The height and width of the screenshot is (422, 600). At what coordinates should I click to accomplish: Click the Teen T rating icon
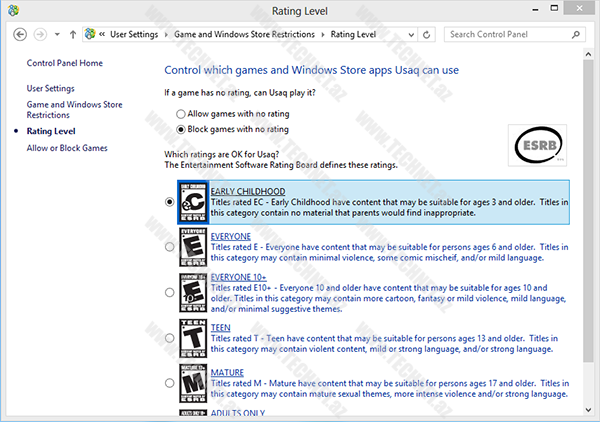pos(192,338)
